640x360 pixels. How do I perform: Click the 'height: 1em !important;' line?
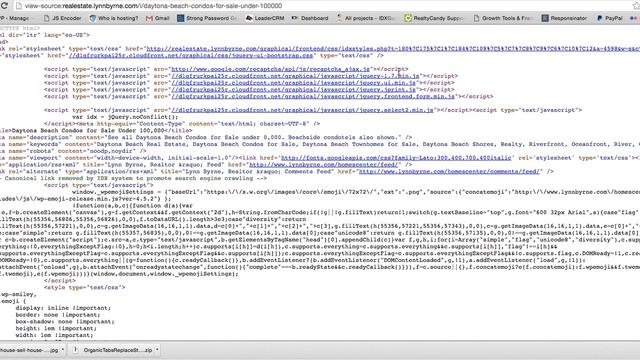tap(56, 328)
